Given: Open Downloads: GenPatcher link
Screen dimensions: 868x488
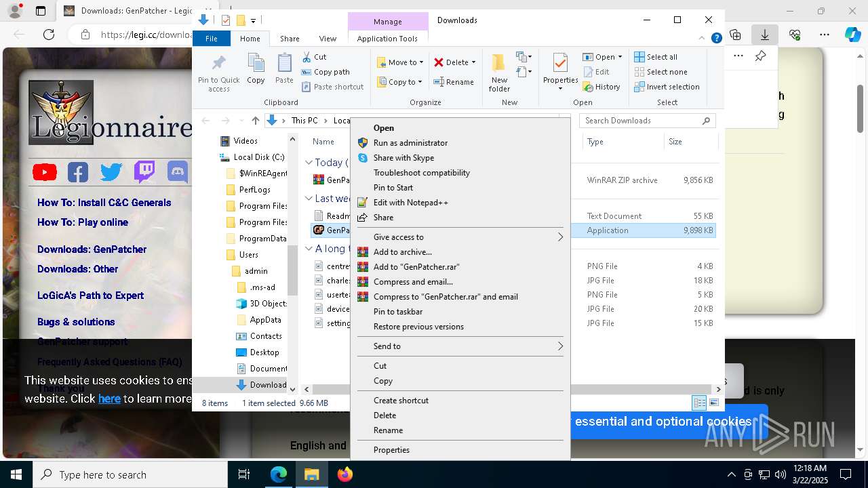Looking at the screenshot, I should 92,249.
